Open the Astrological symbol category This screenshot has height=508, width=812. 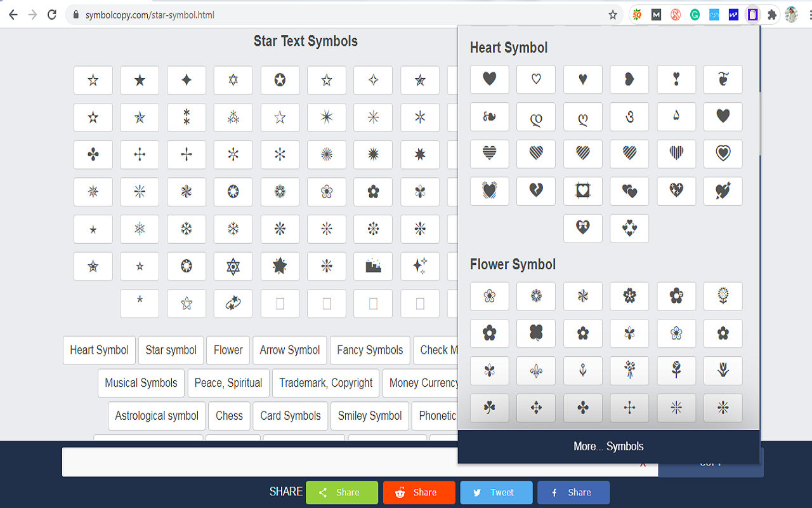point(156,416)
